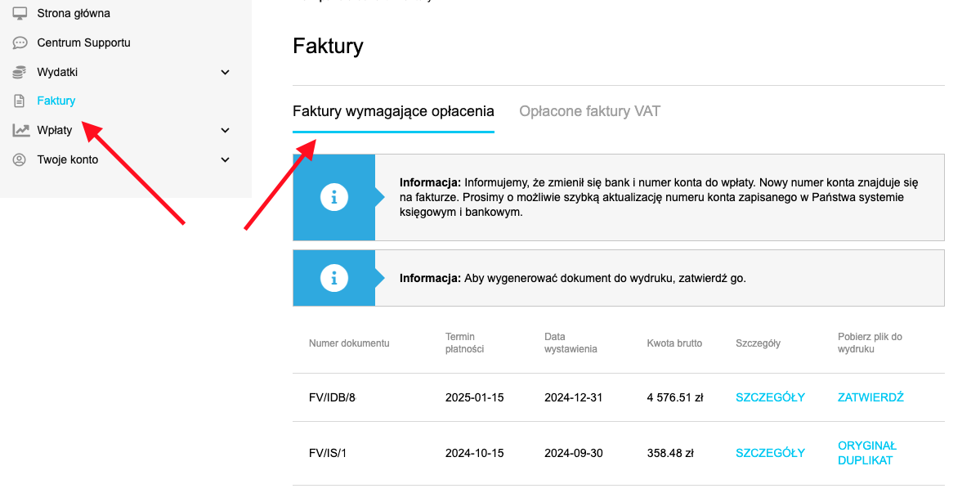Select Faktury in the sidebar menu
This screenshot has height=502, width=980.
click(56, 101)
